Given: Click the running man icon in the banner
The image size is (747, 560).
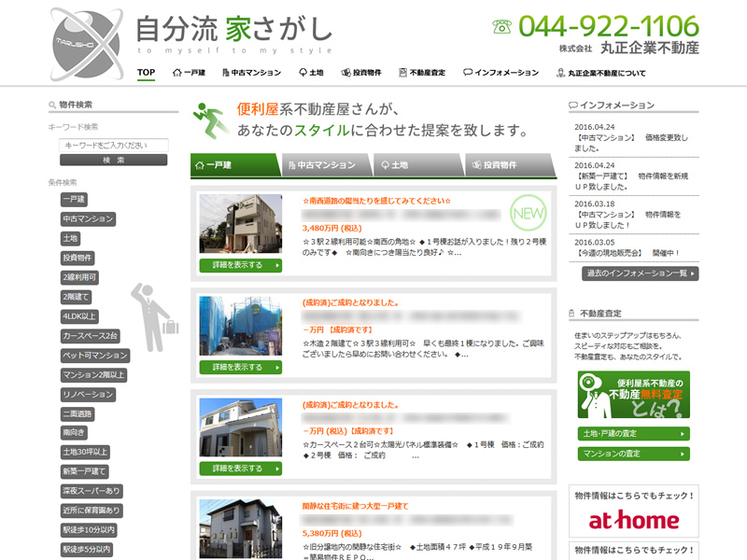Looking at the screenshot, I should (x=209, y=119).
